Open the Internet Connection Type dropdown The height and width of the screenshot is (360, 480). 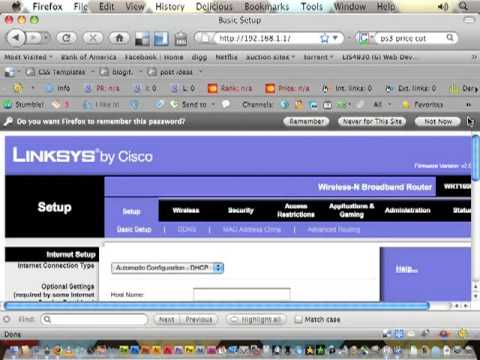(167, 268)
